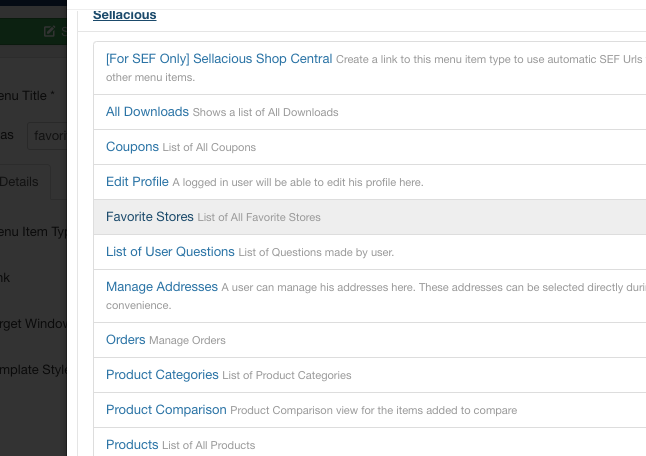Click the Save icon in green toolbar
The height and width of the screenshot is (456, 646).
click(x=49, y=31)
